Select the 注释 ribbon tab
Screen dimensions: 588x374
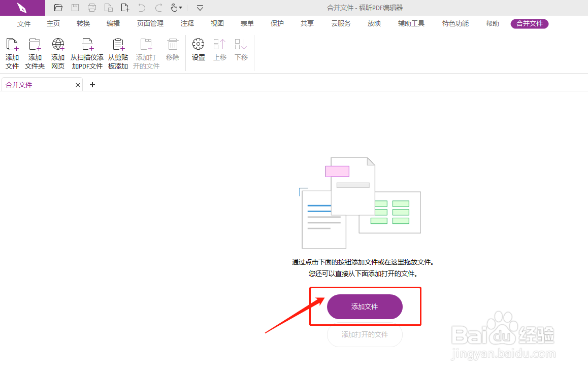(x=187, y=24)
